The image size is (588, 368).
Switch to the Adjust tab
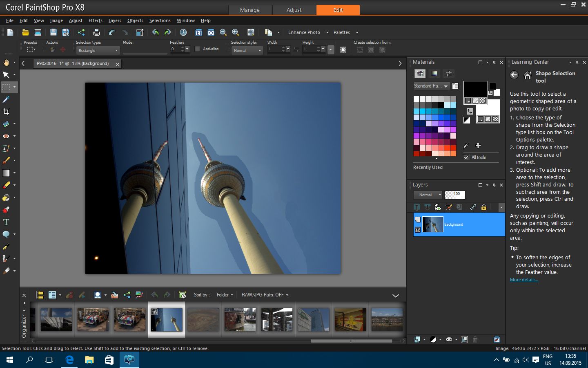pos(294,10)
